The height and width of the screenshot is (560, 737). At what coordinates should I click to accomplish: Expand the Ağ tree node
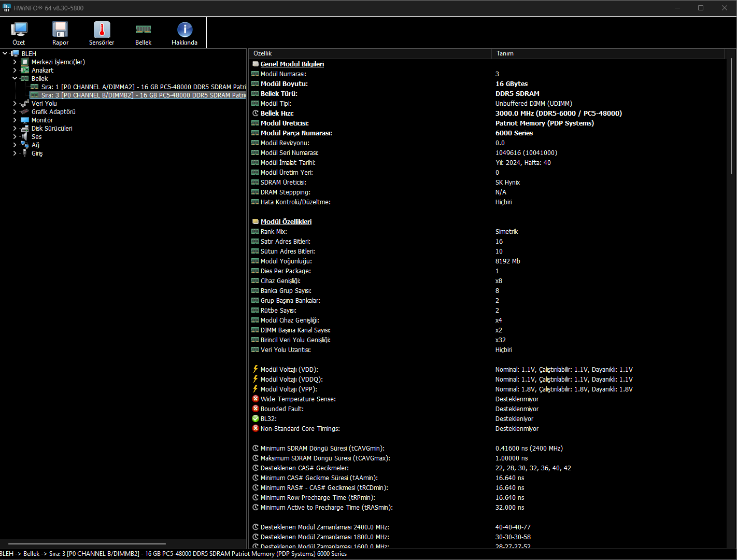15,145
